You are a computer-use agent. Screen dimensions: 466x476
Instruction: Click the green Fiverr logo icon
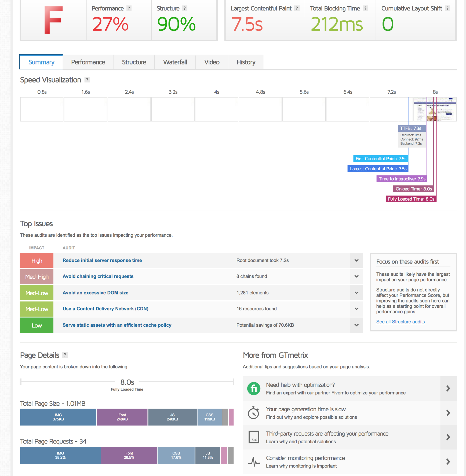tap(254, 388)
